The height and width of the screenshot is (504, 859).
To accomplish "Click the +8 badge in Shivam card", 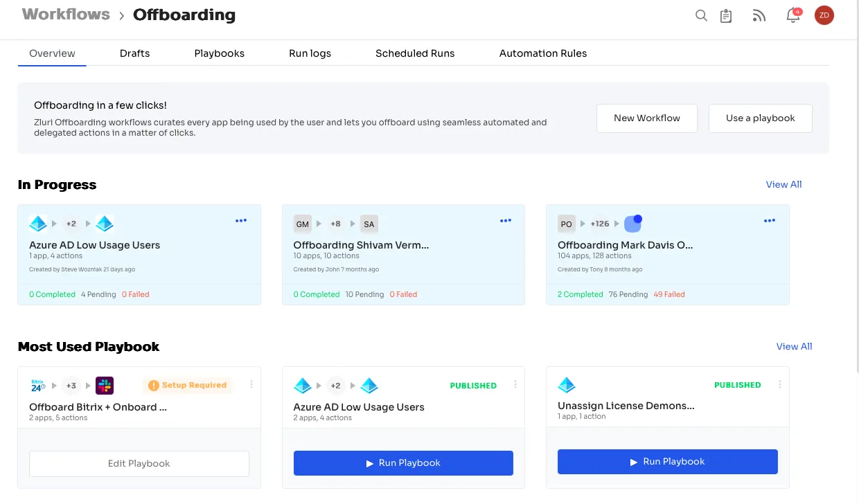I will (x=335, y=224).
